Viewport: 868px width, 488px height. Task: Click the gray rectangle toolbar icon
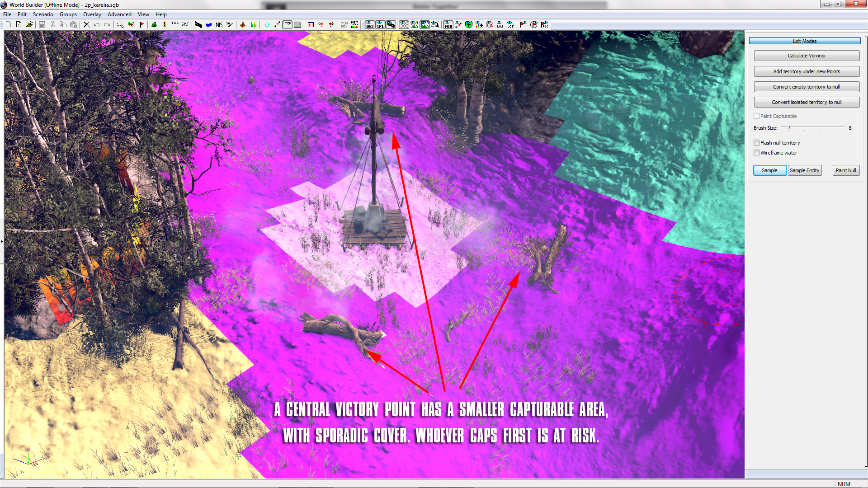coord(297,25)
